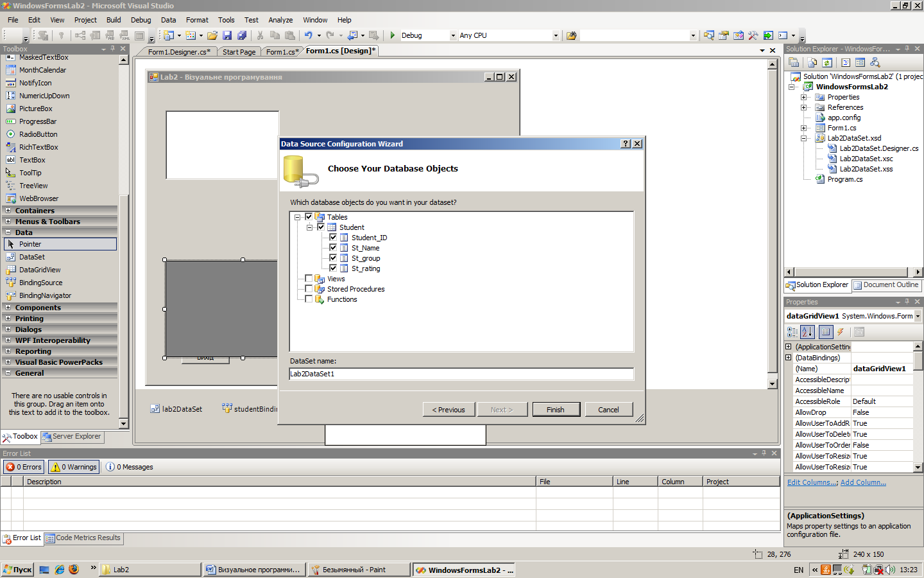Click the lab2DataSet component tray item
Image resolution: width=924 pixels, height=578 pixels.
click(x=176, y=408)
